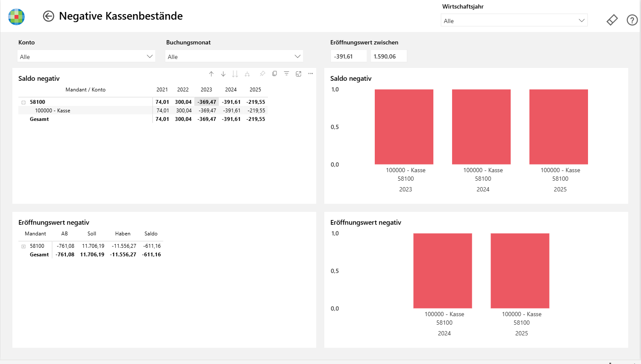Open Saldo negativ matrix in focus mode
Image resolution: width=641 pixels, height=364 pixels.
[298, 73]
